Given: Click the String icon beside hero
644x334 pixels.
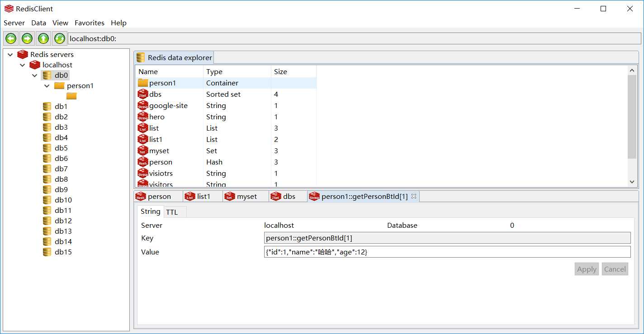Looking at the screenshot, I should coord(143,117).
